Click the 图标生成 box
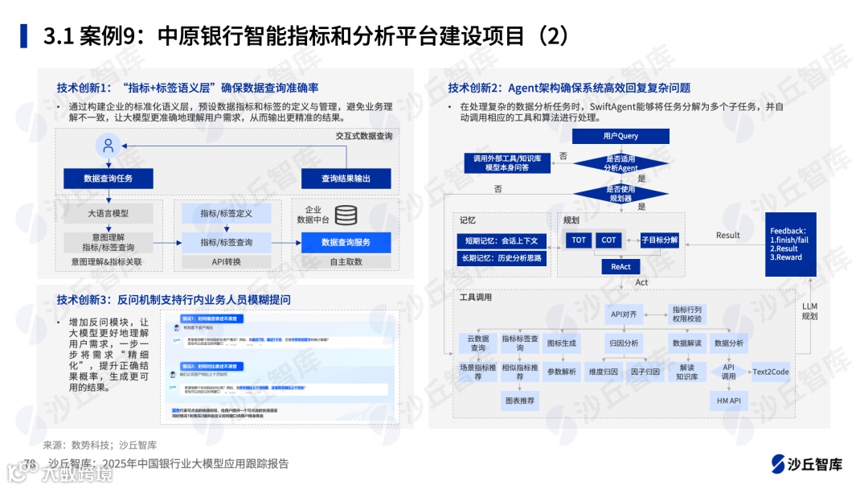 click(561, 343)
